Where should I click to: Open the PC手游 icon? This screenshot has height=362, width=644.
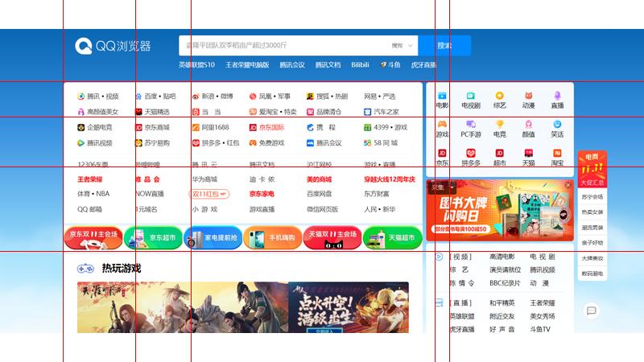pyautogui.click(x=471, y=124)
